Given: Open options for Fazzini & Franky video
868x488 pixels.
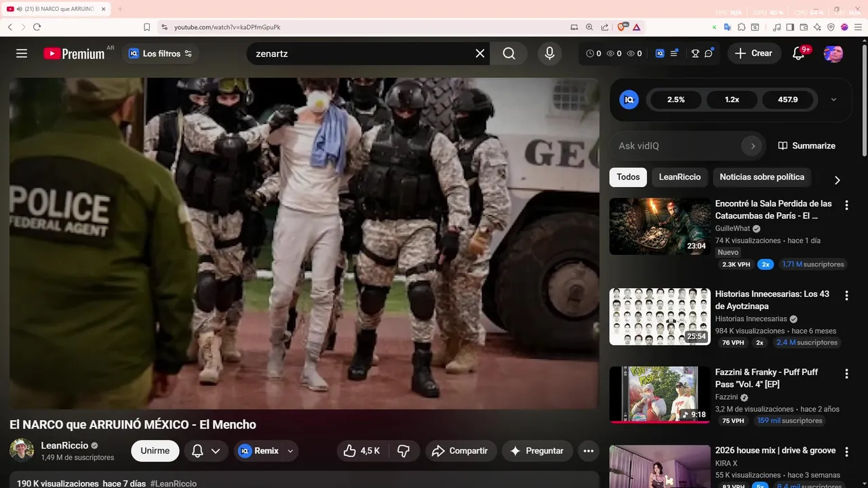Looking at the screenshot, I should [x=846, y=373].
